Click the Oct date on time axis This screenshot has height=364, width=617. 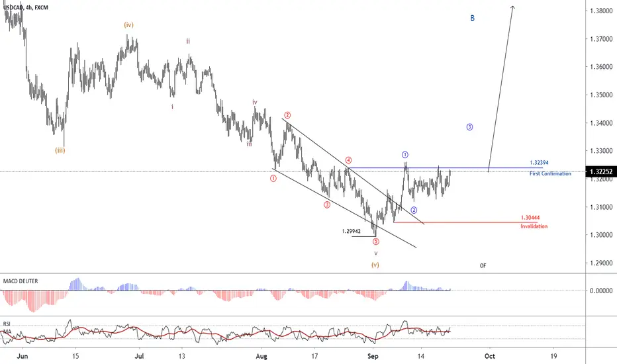click(x=489, y=356)
